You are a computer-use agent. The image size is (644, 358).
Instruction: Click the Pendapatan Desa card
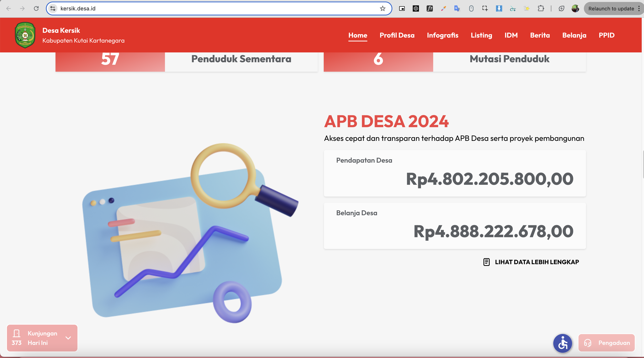[455, 173]
